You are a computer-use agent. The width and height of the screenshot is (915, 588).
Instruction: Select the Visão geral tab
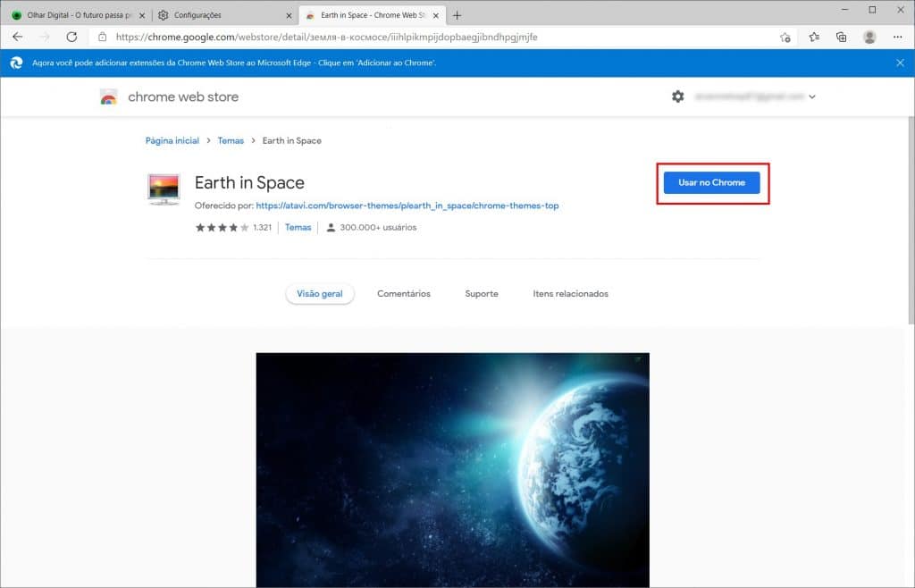320,293
